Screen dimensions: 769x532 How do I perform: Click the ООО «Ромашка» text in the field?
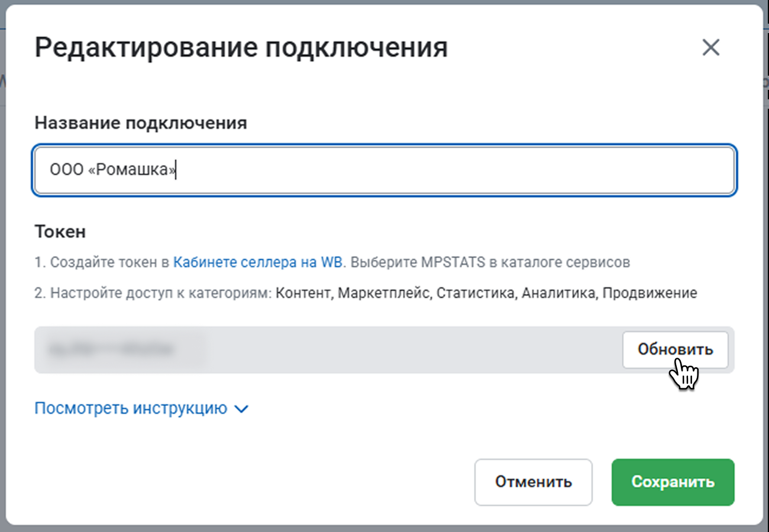(x=112, y=170)
